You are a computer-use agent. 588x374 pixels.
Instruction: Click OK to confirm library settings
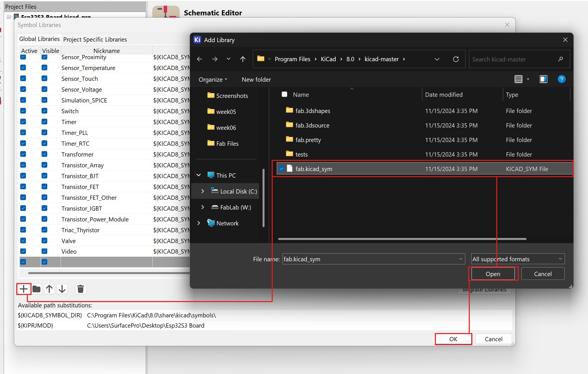point(452,339)
